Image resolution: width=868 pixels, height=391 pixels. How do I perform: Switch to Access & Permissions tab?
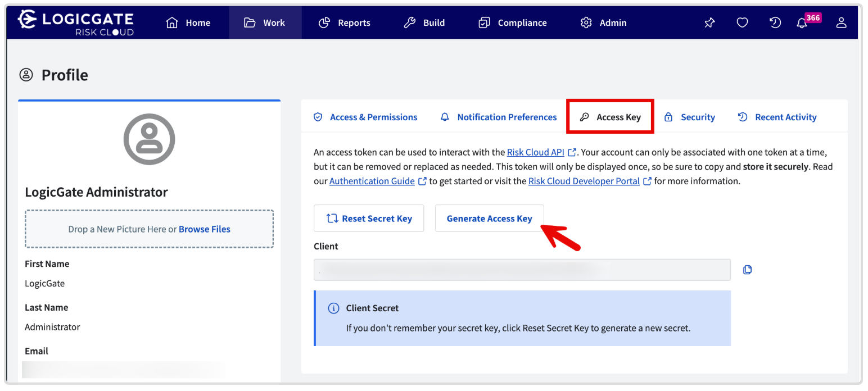pos(365,117)
